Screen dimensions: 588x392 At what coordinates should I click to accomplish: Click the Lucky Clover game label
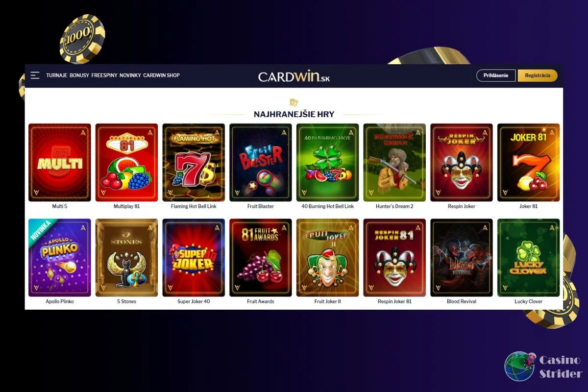pos(528,301)
